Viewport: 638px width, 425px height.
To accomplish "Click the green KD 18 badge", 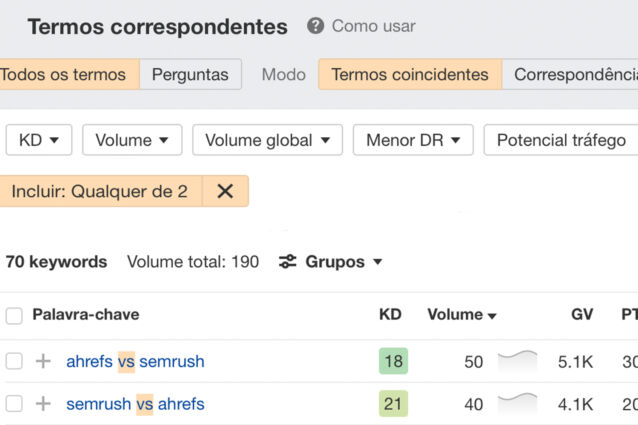I will tap(394, 361).
